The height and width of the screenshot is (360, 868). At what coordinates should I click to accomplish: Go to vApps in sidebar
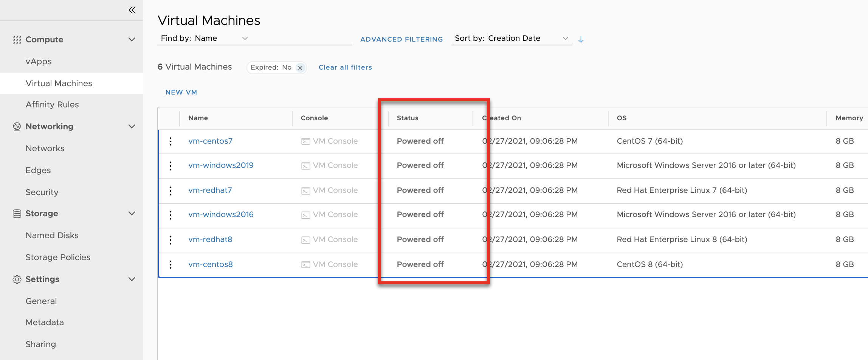(39, 62)
